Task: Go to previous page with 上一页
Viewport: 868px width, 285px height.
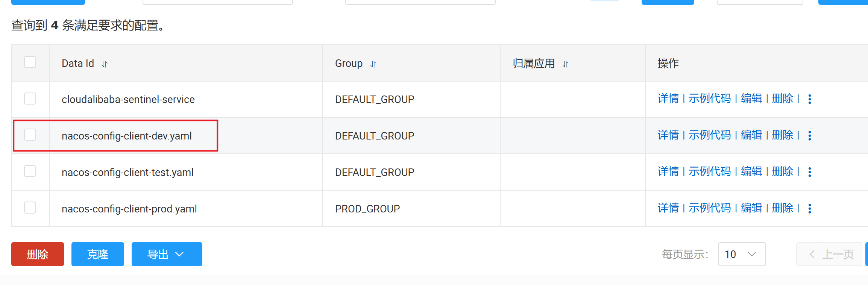Action: click(831, 254)
